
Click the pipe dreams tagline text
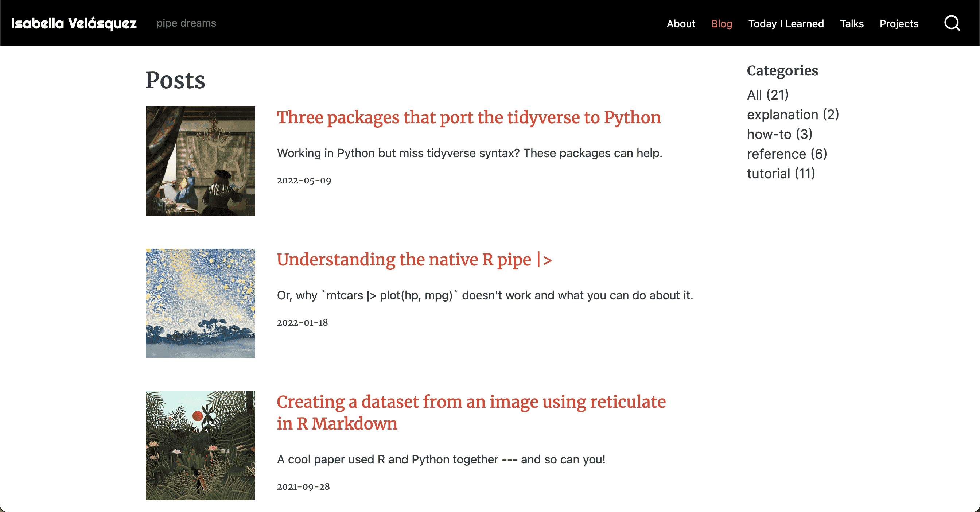tap(186, 23)
